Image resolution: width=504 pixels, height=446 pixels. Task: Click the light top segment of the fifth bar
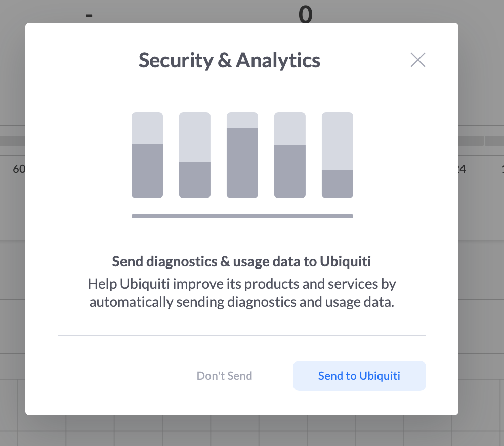[x=338, y=141]
